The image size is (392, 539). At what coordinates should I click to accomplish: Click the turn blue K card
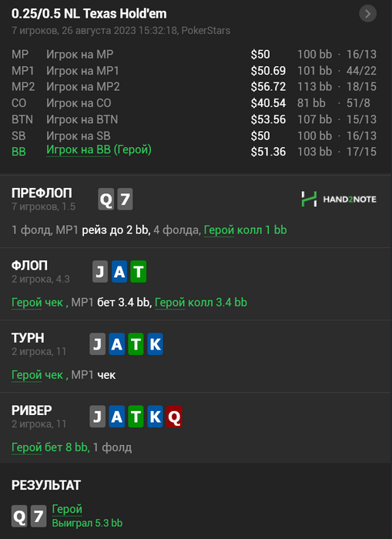tap(155, 343)
